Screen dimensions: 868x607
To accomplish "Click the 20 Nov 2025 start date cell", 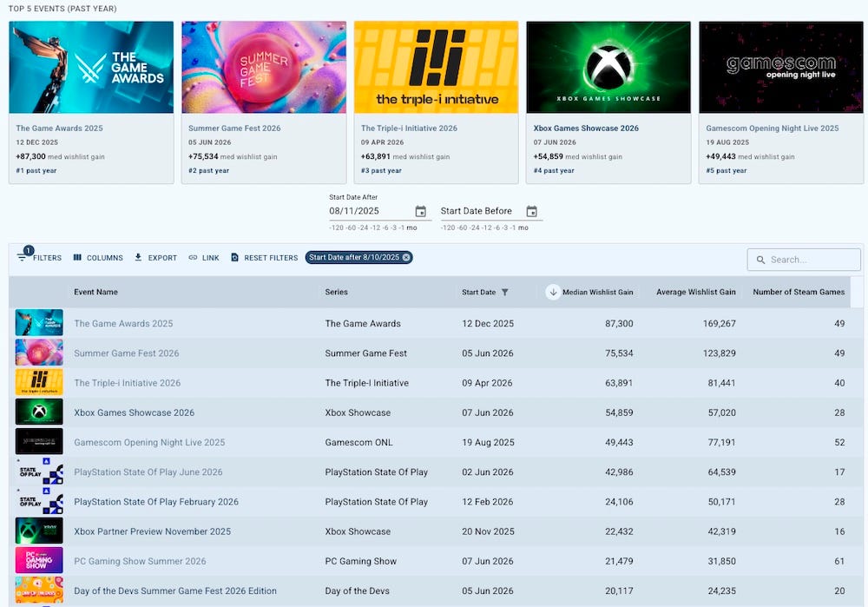I will coord(488,531).
